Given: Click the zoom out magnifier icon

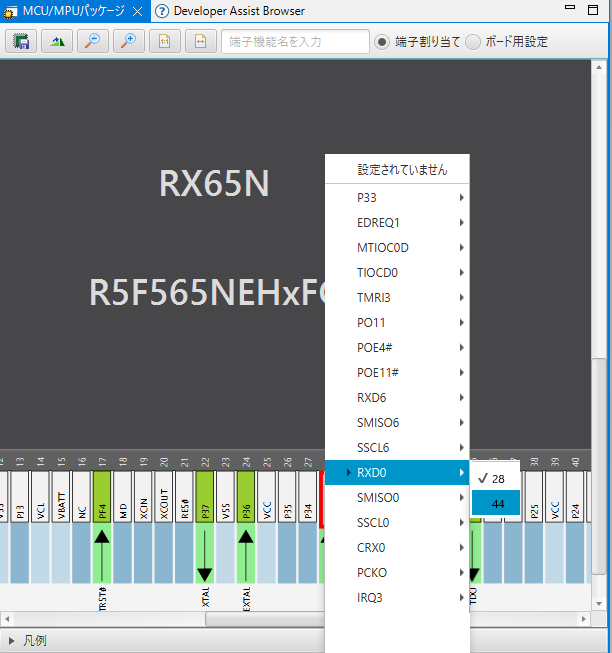Looking at the screenshot, I should 91,41.
